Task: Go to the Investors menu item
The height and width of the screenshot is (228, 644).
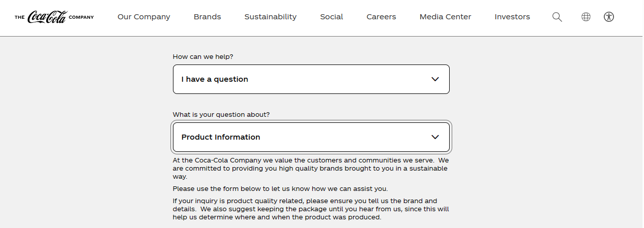Action: 512,17
